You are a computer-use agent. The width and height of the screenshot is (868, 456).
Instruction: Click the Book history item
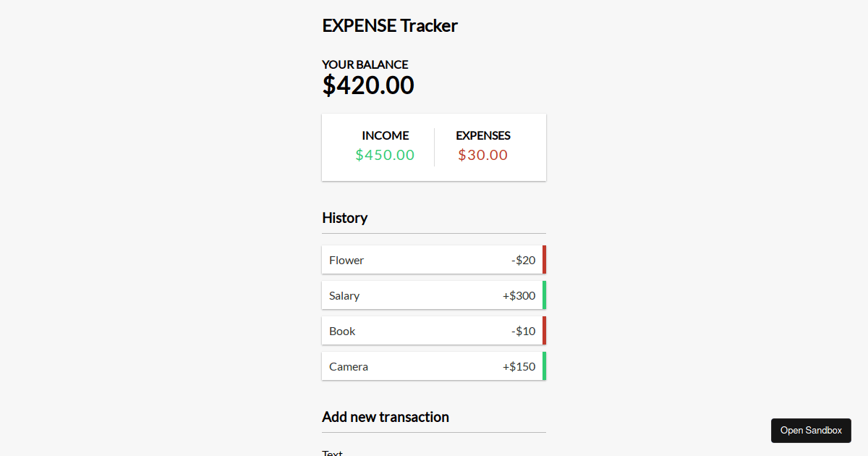434,331
